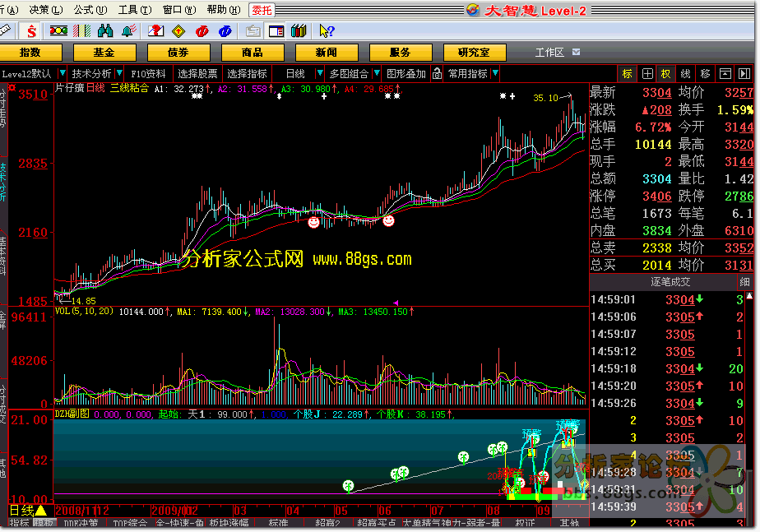The image size is (760, 532).
Task: Open the 窗口(W) menu
Action: 179,10
